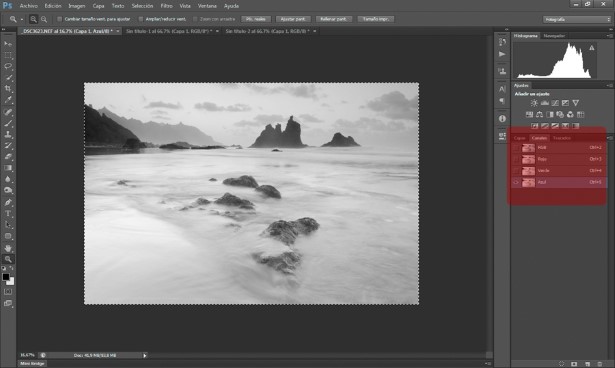The width and height of the screenshot is (615, 368).
Task: Add Color Balance scales adjustment
Action: [x=539, y=114]
